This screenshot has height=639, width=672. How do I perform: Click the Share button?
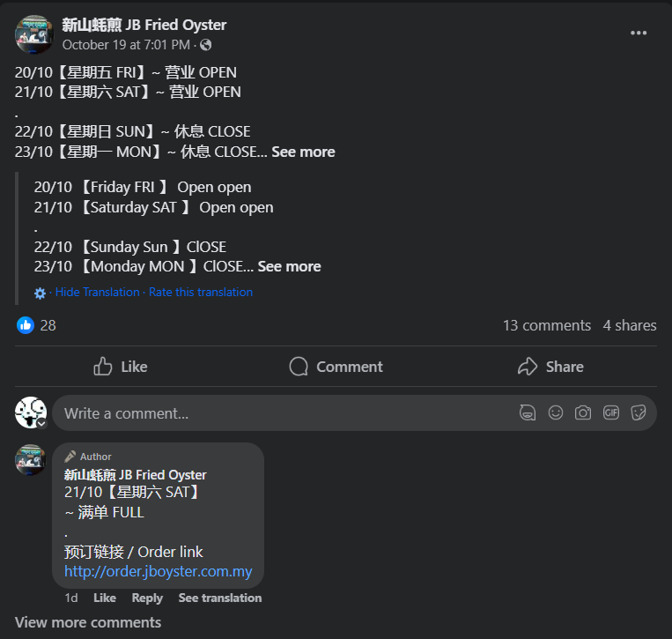point(550,367)
